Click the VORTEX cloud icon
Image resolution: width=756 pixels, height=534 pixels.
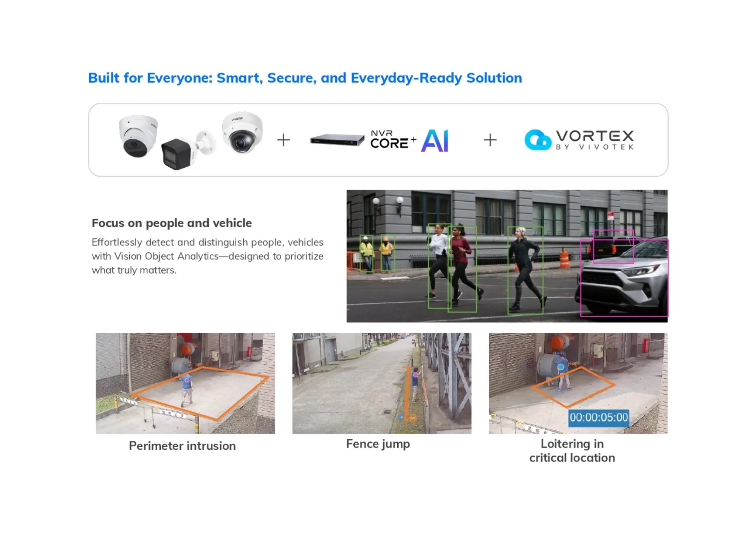point(538,140)
